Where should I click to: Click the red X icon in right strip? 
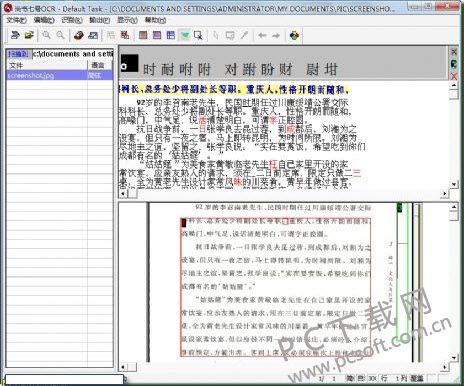[454, 77]
